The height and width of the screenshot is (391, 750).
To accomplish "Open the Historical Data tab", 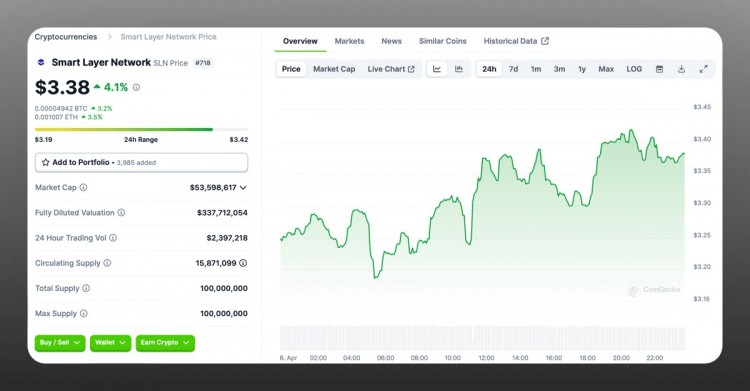I will [x=516, y=41].
